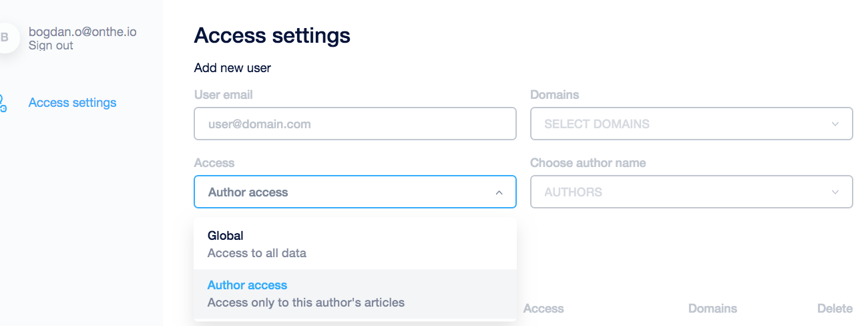868x326 pixels.
Task: Select the Global access option
Action: coord(355,244)
